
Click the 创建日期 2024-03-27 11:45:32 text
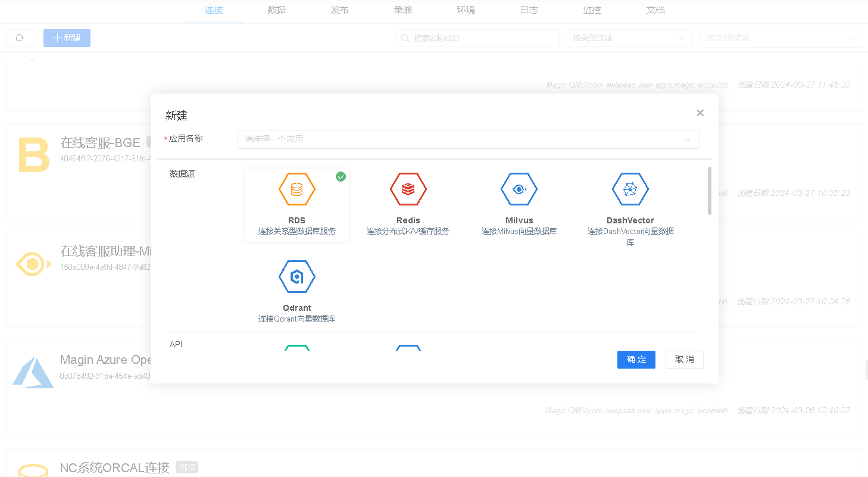pyautogui.click(x=794, y=85)
